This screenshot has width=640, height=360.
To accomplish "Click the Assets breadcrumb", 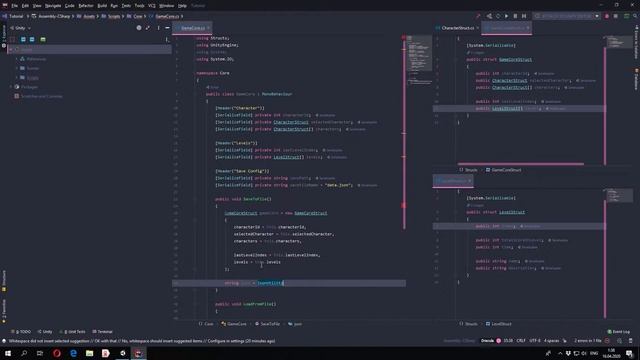I will click(89, 16).
